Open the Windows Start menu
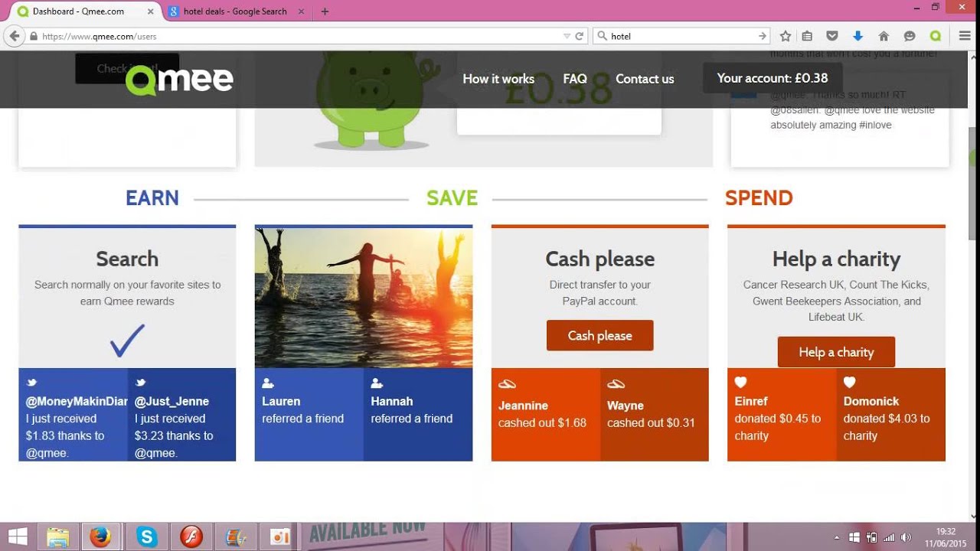 point(18,537)
